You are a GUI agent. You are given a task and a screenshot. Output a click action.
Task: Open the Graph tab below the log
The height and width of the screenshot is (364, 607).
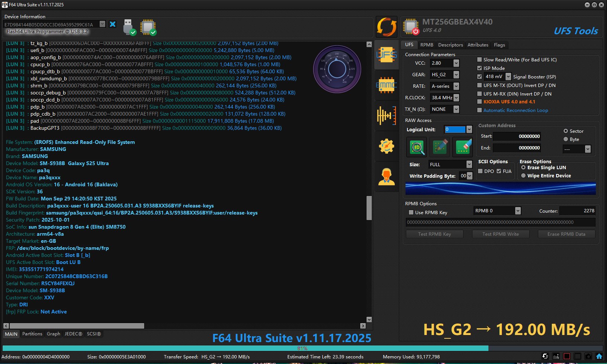tap(54, 334)
